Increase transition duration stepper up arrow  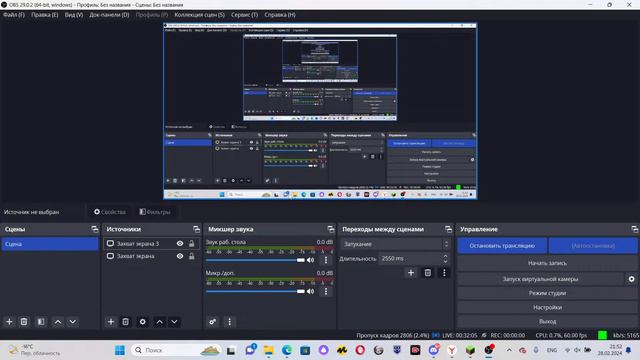pos(445,256)
